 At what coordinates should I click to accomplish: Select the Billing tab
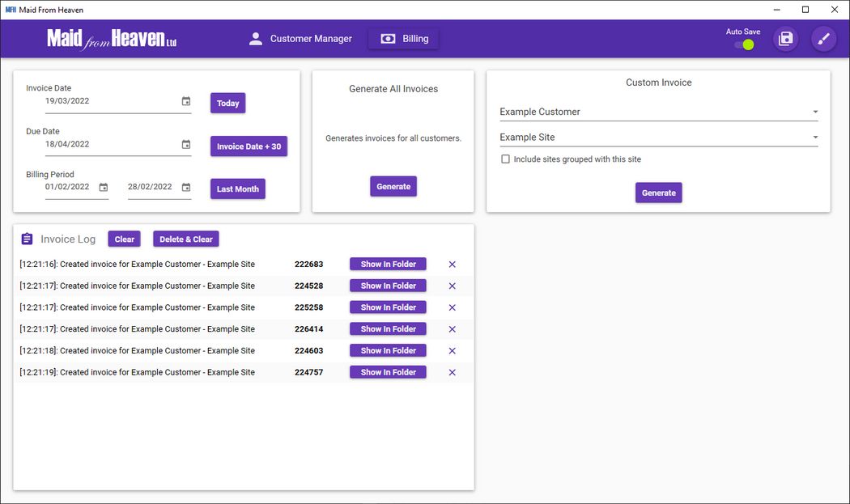pos(403,39)
